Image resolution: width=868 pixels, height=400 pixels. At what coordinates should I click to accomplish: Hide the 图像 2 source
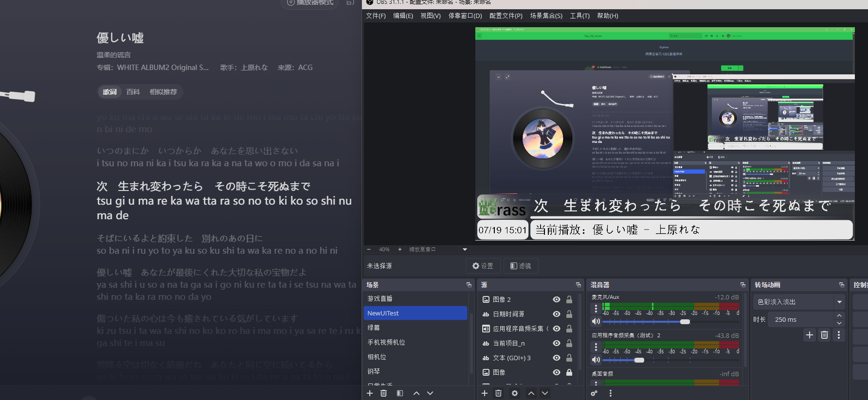(x=557, y=299)
